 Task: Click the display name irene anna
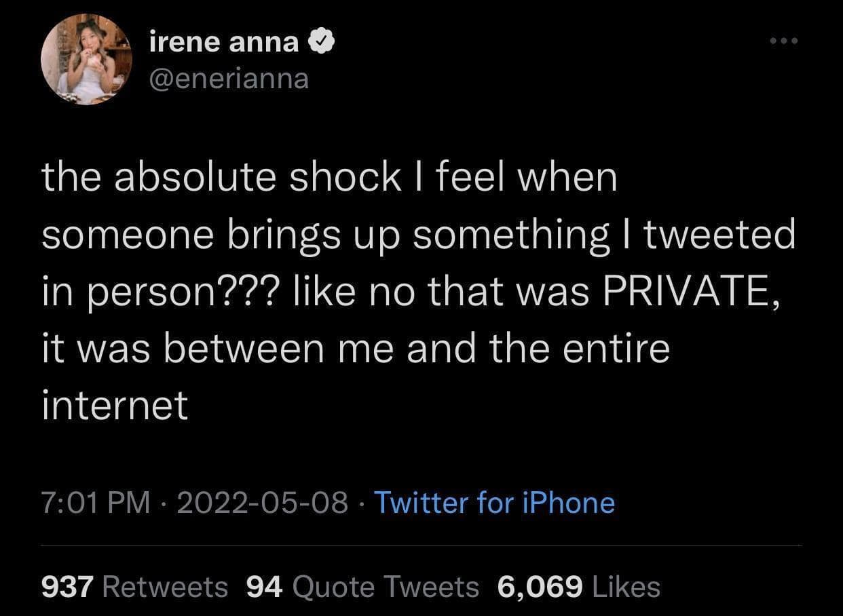pyautogui.click(x=224, y=43)
